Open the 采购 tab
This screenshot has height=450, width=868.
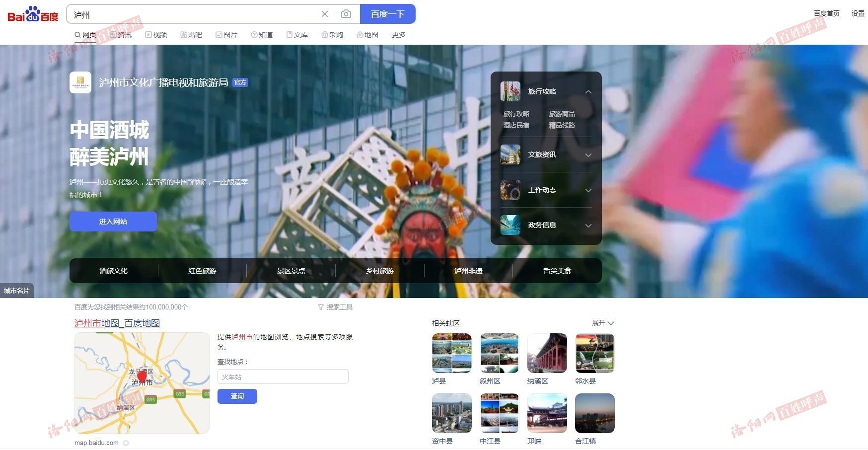pos(332,35)
